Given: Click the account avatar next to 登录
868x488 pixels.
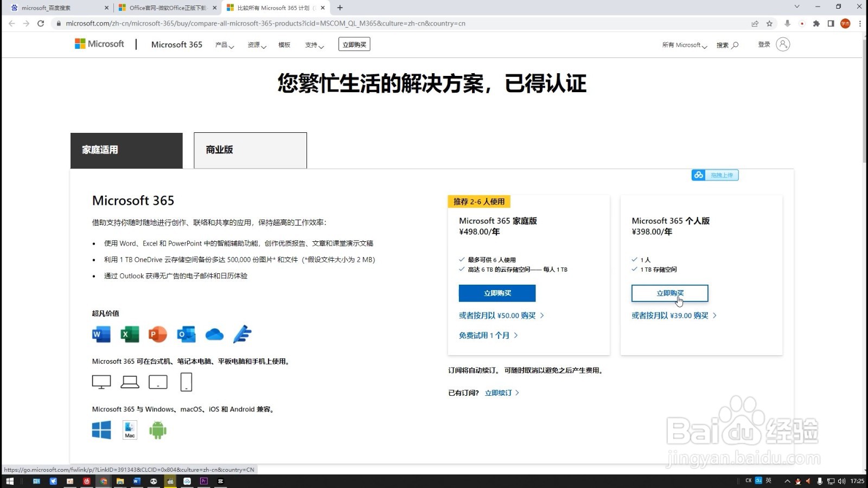Looking at the screenshot, I should tap(783, 44).
